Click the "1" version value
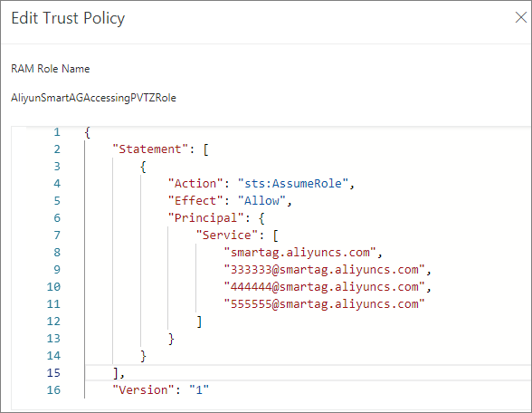Viewport: 532px width, 413px height. [x=199, y=389]
